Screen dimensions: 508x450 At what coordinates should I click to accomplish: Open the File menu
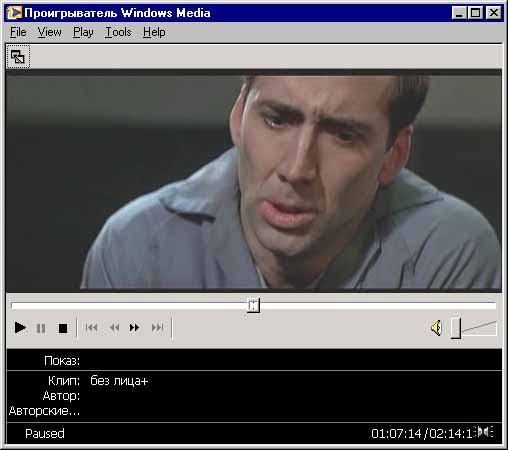18,32
